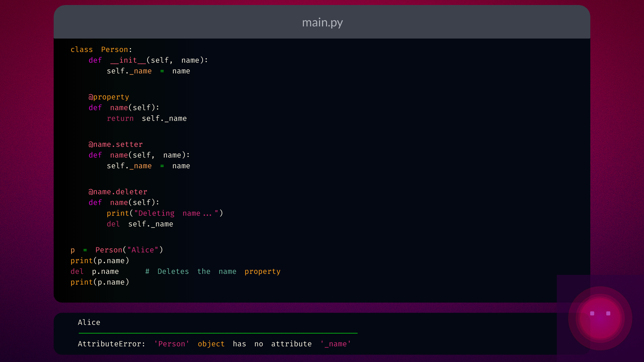The image size is (644, 362).
Task: Click the class Person declaration
Action: 101,50
